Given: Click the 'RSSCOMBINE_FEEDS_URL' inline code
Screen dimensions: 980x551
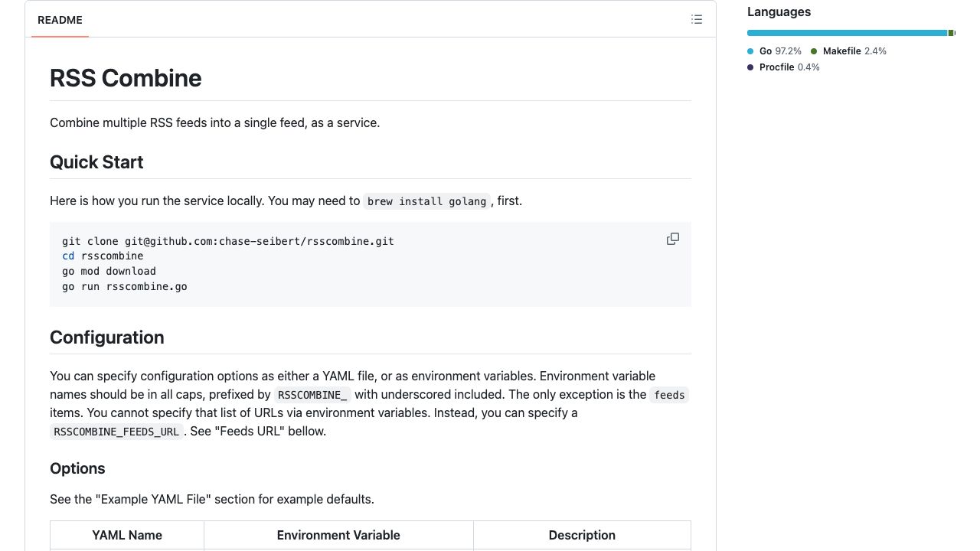Looking at the screenshot, I should [x=116, y=432].
